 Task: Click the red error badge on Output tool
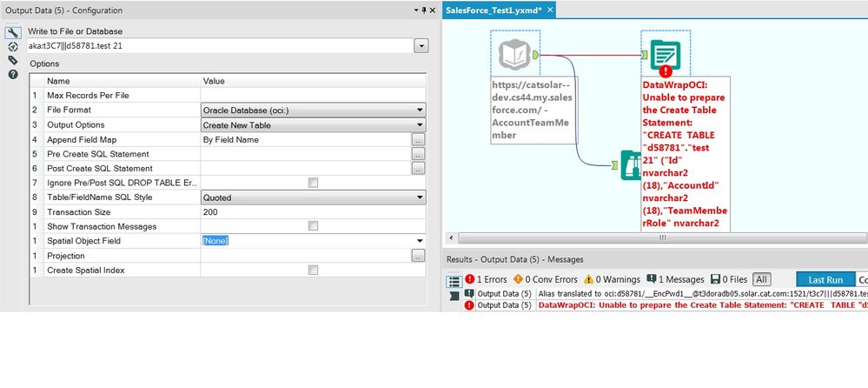pos(666,71)
